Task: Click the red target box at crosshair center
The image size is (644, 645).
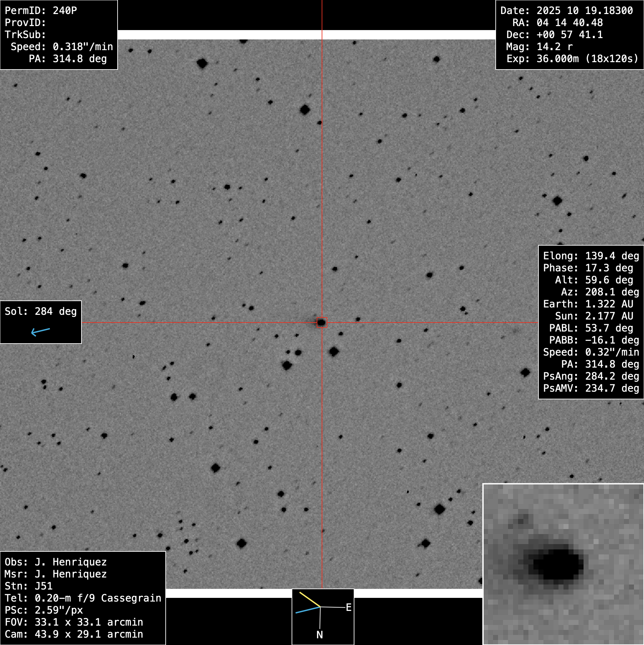Action: pyautogui.click(x=322, y=322)
